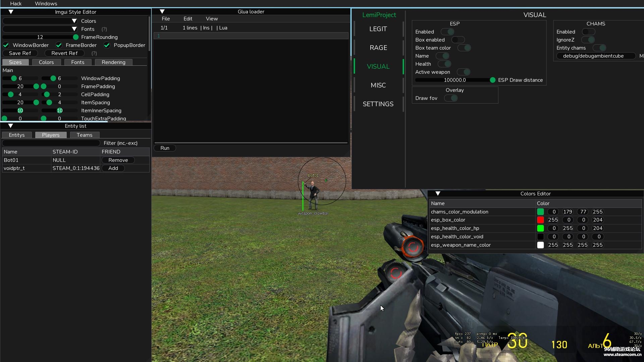Screen dimensions: 644x362
Task: Click the chams_color_modulation green swatch
Action: 540,212
